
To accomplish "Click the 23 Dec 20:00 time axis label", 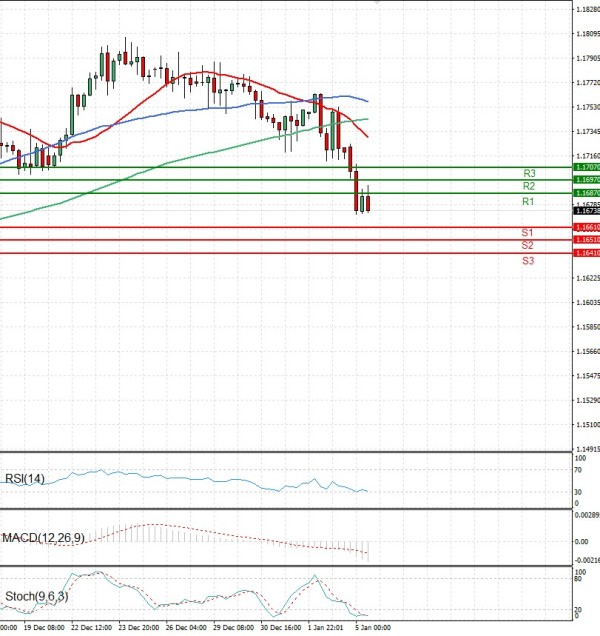I will coord(137,629).
